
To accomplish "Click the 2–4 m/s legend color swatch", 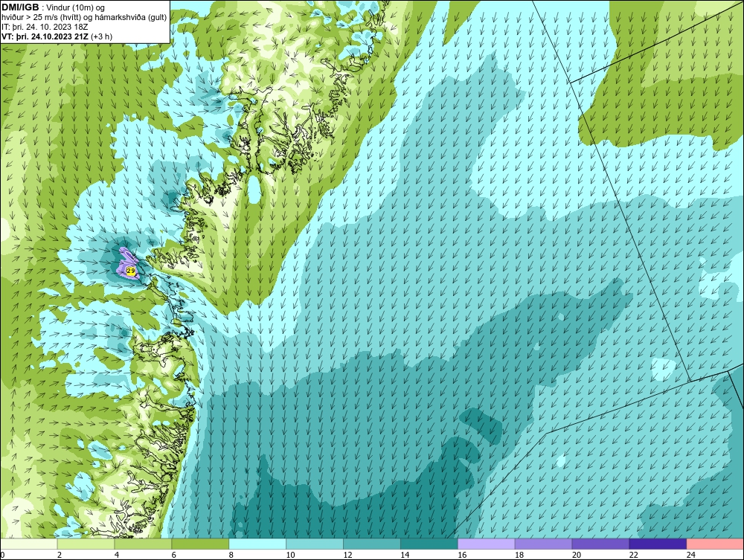I will pyautogui.click(x=86, y=544).
